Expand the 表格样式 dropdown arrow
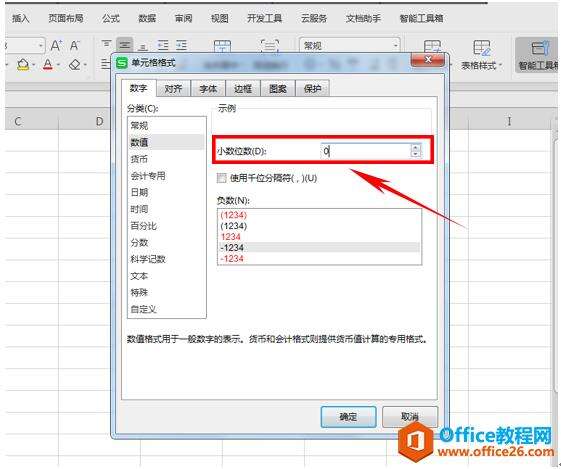This screenshot has width=561, height=469. (501, 65)
